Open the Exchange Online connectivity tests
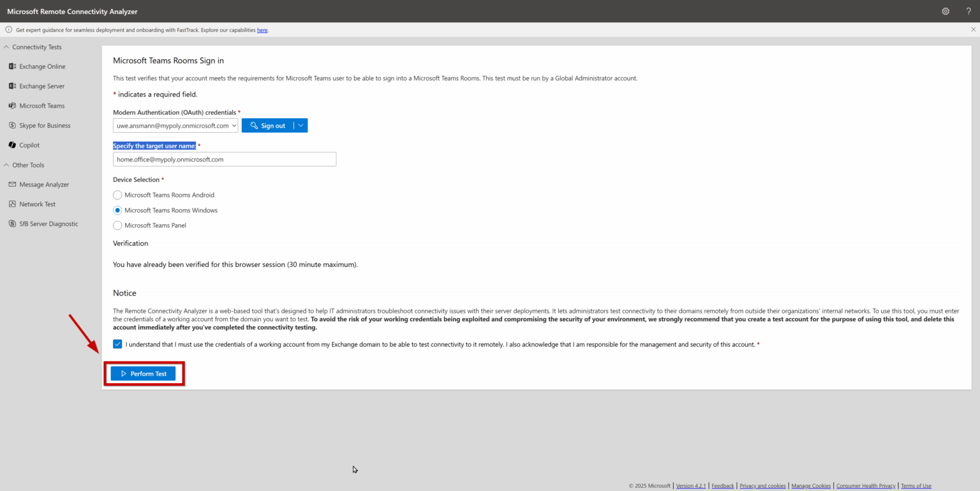The image size is (980, 491). coord(41,66)
